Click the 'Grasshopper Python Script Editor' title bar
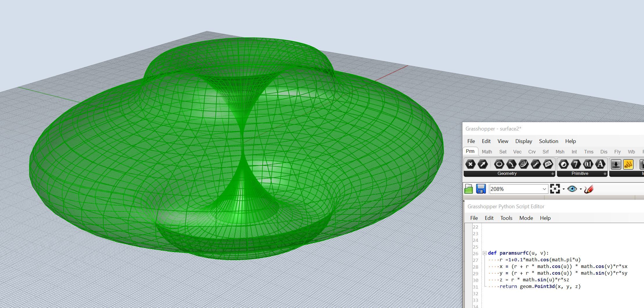The image size is (644, 308). tap(506, 206)
